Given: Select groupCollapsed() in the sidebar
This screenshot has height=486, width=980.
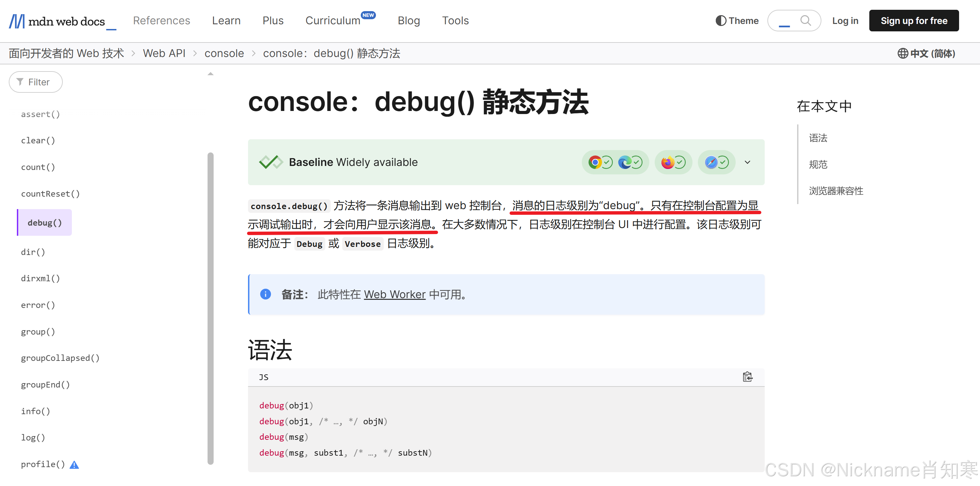Looking at the screenshot, I should tap(60, 358).
